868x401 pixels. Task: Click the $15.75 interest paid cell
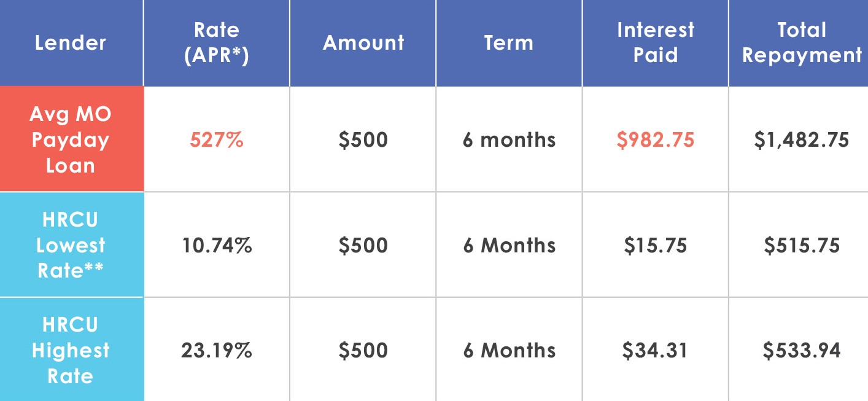656,245
